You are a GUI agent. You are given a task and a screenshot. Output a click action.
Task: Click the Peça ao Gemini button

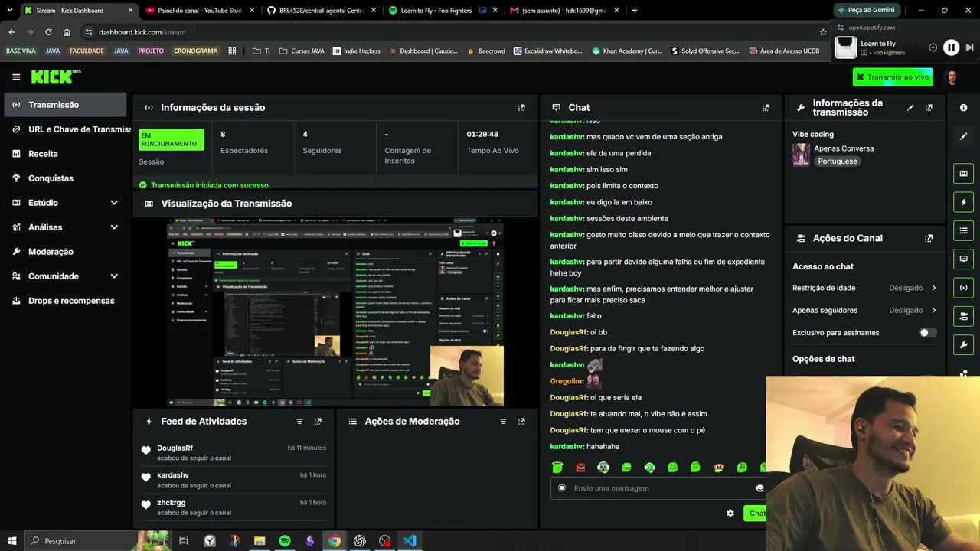point(866,10)
